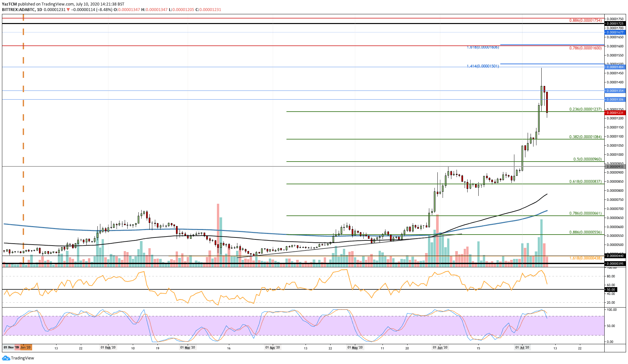Click the 01 Jun '20 date label
Screen dimensions: 628x364
coord(440,347)
